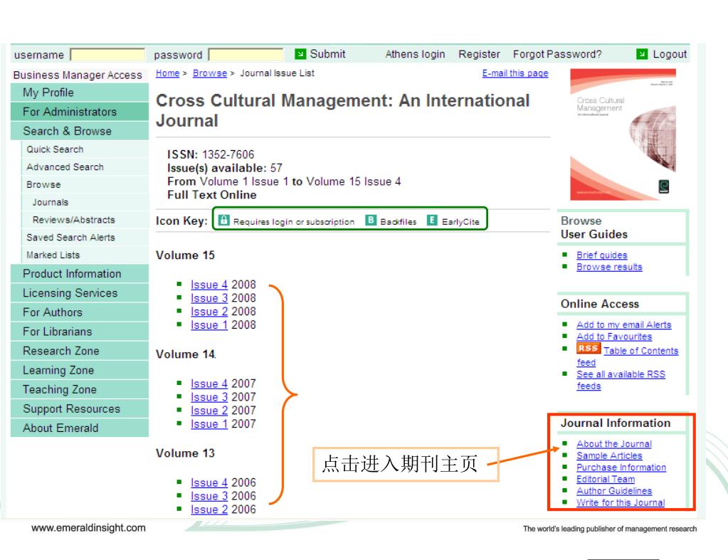Select Quick Search in sidebar
This screenshot has height=560, width=728.
point(85,149)
